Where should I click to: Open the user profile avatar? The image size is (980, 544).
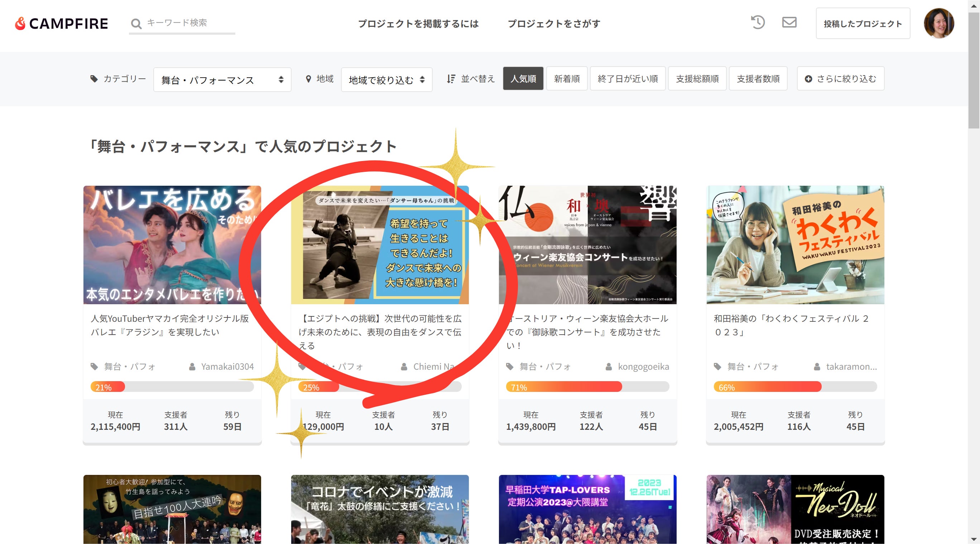[938, 23]
